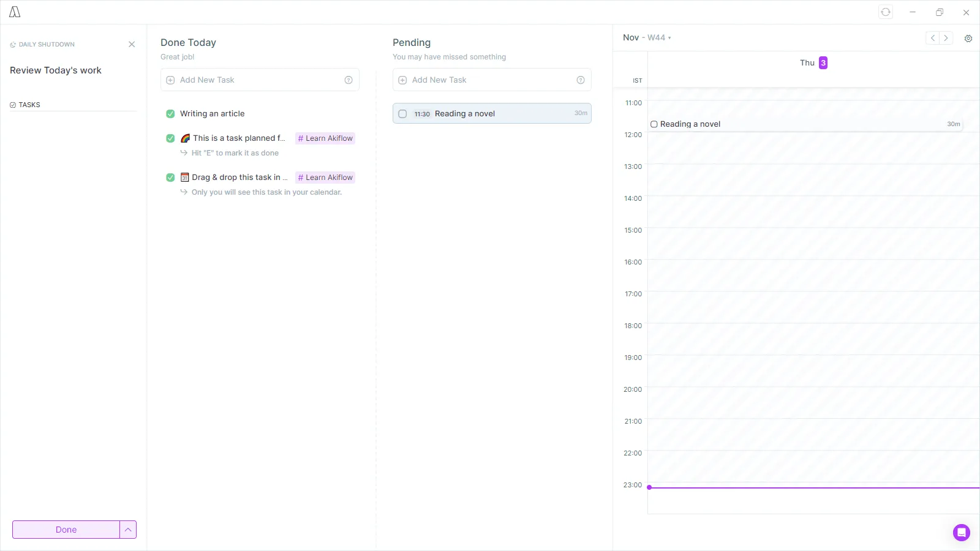980x551 pixels.
Task: Click the rainbow emoji on planned task
Action: tap(185, 138)
